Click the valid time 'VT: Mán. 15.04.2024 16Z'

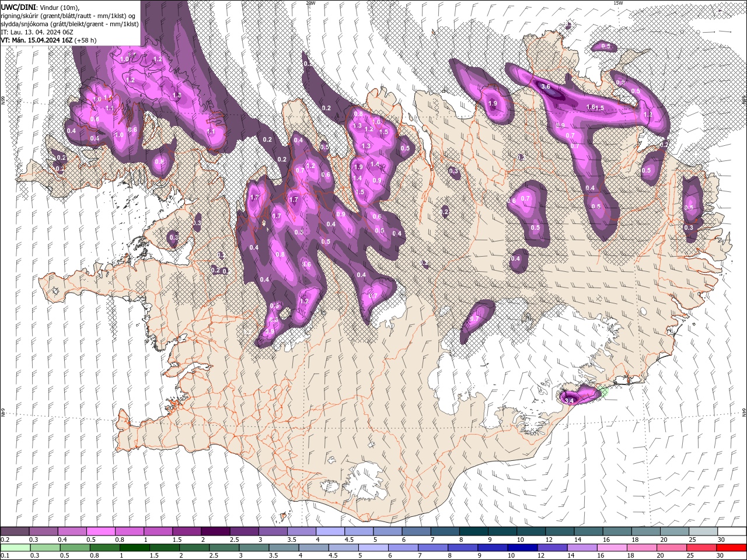point(37,40)
